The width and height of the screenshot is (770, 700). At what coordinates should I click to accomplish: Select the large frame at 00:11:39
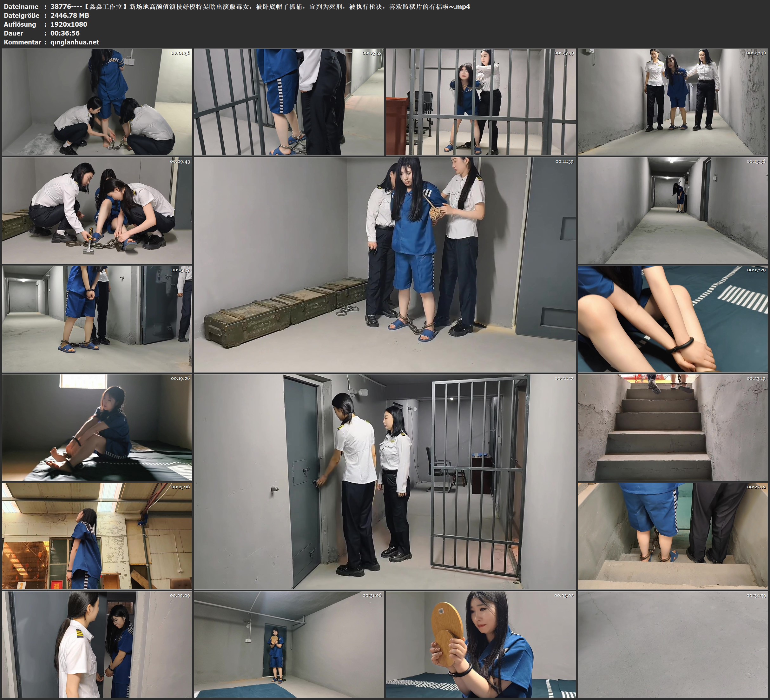point(385,264)
